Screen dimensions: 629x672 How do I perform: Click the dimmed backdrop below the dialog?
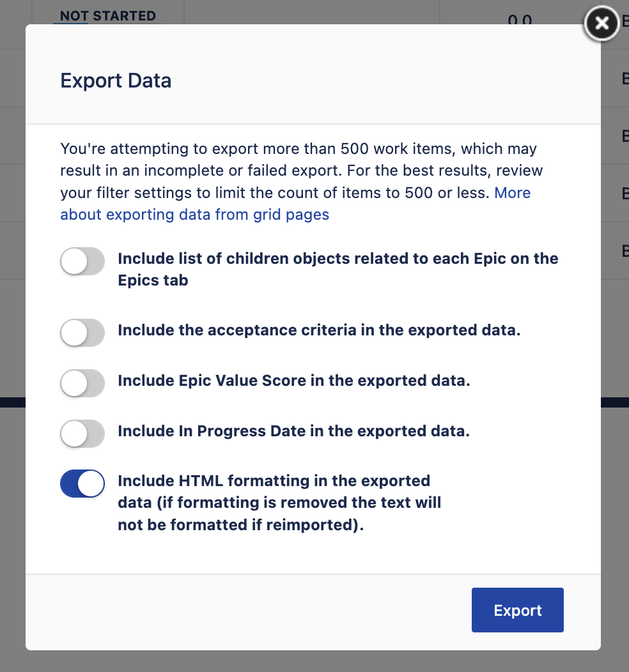pos(313,662)
